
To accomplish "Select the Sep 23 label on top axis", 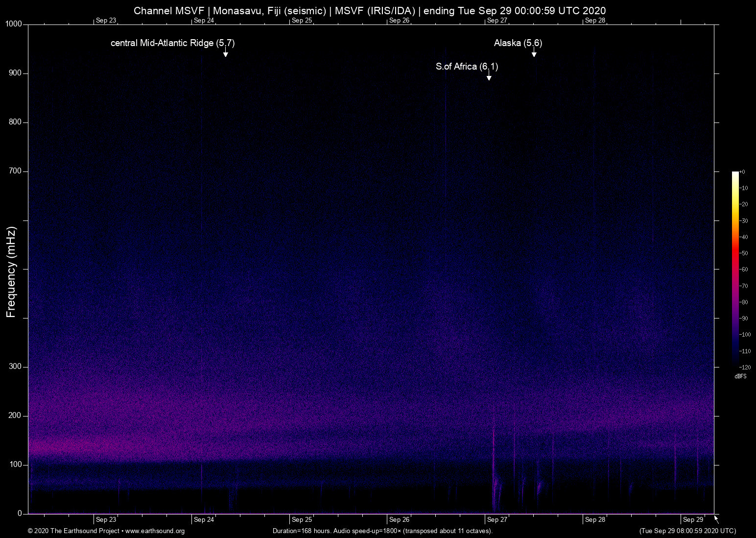I will click(106, 20).
